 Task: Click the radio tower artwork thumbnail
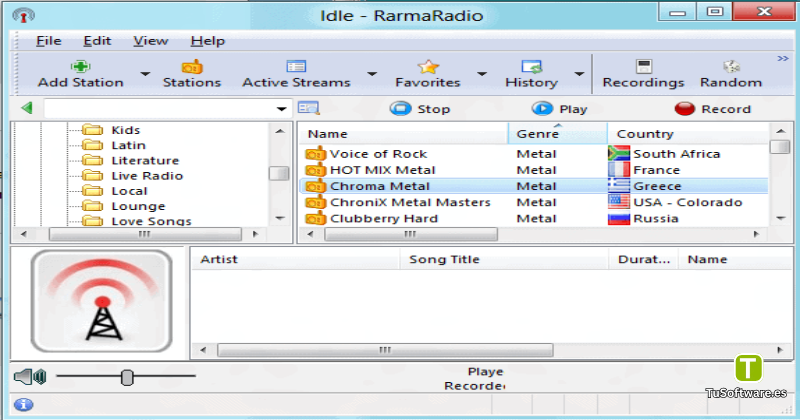pyautogui.click(x=102, y=302)
